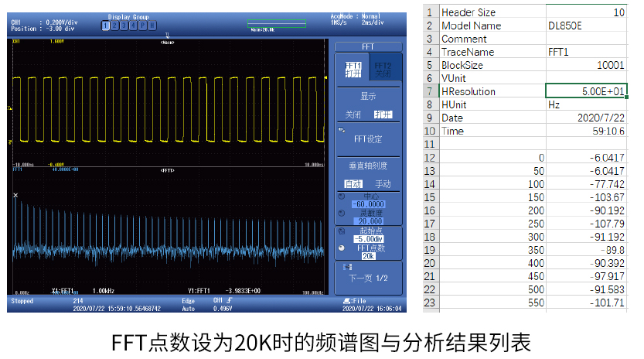Viewport: 644px width, 359px height.
Task: Select Display Group 4 button
Action: click(132, 26)
